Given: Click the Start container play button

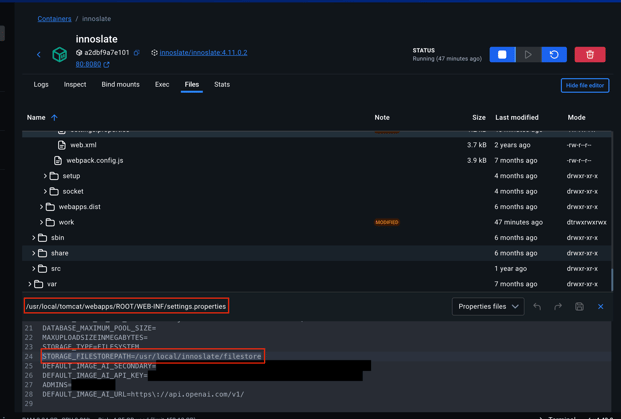Looking at the screenshot, I should pos(528,55).
